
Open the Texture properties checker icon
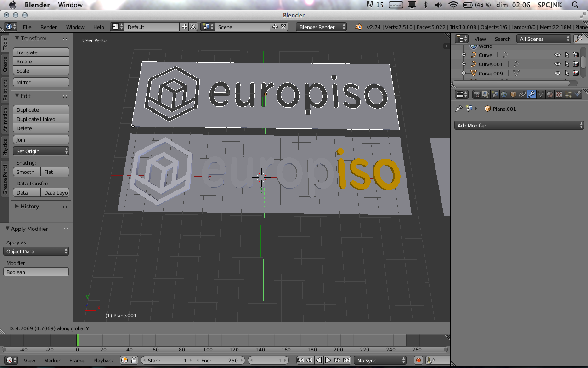[559, 94]
